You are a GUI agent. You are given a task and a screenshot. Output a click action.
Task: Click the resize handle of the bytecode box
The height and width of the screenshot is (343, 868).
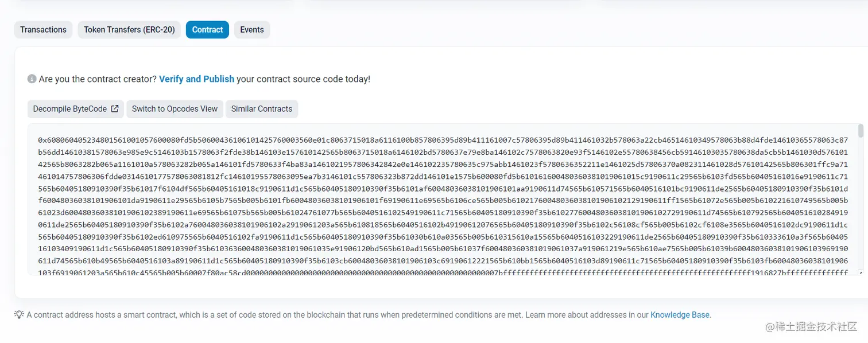click(860, 272)
